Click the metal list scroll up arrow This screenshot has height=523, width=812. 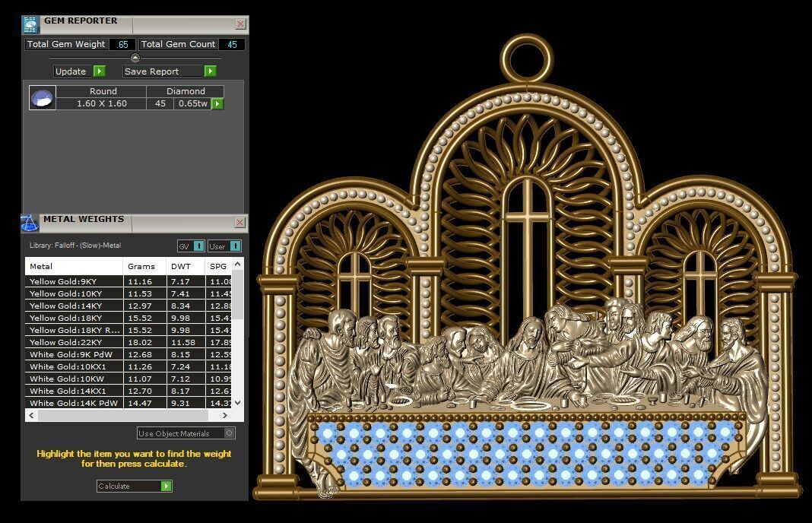[x=238, y=264]
